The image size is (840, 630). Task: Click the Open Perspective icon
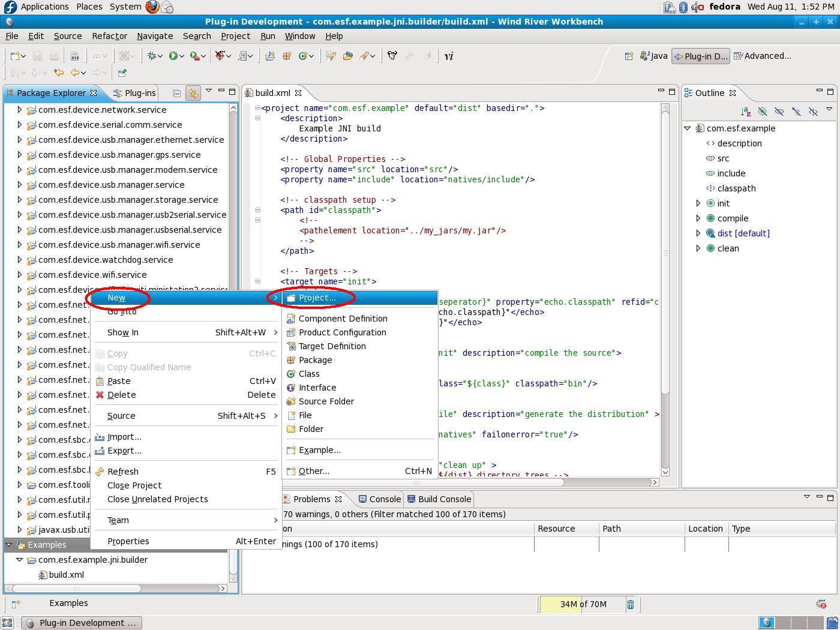click(629, 56)
